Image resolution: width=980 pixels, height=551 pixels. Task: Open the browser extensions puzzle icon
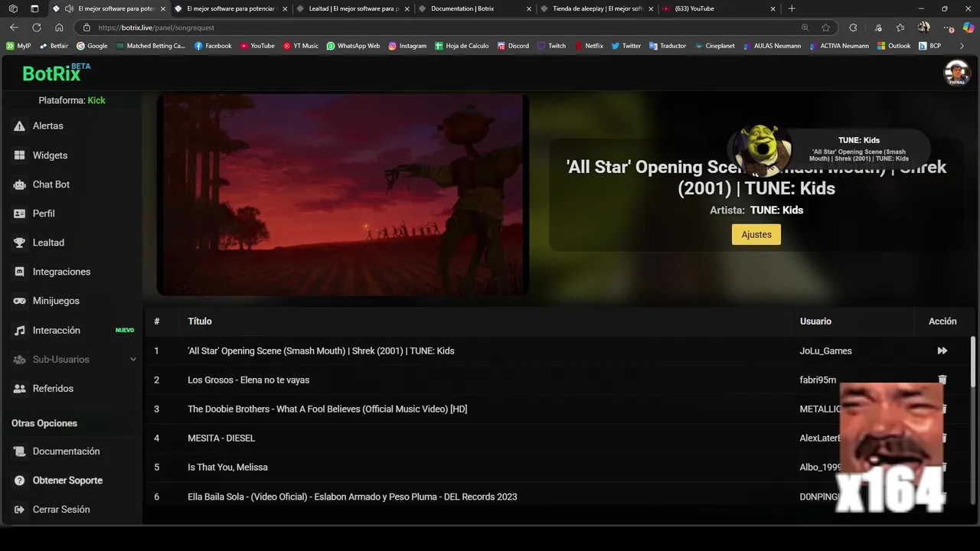[x=853, y=28]
